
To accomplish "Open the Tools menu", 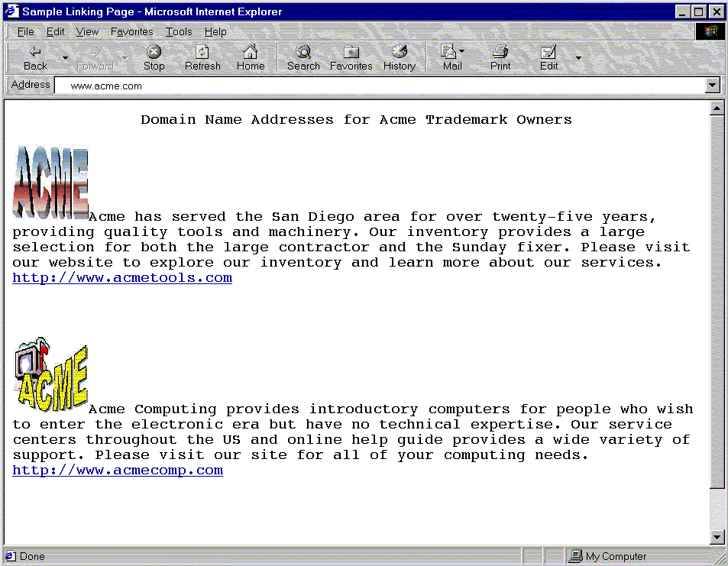I will pos(179,31).
